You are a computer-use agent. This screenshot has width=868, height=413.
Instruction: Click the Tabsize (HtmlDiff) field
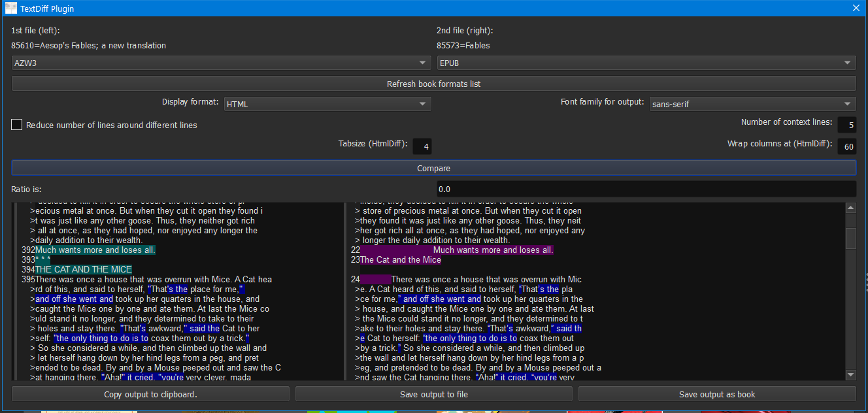click(422, 146)
